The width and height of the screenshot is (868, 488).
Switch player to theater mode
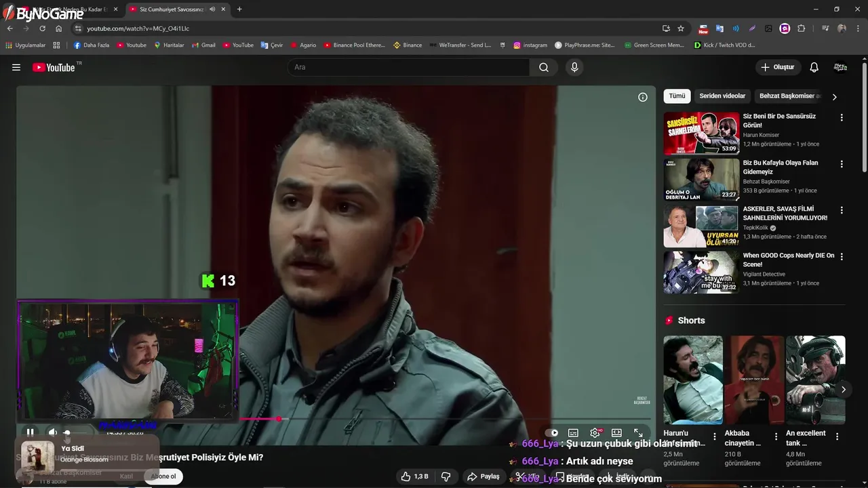pos(616,432)
